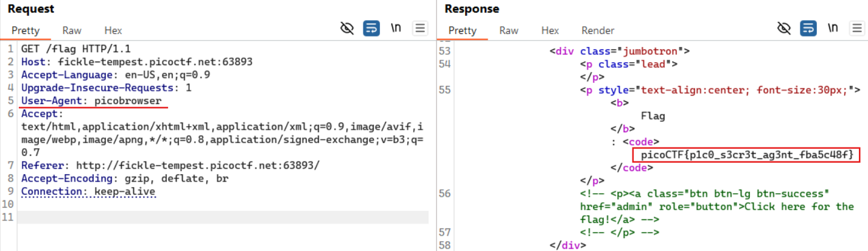Place cursor on empty line 11 of request
Image resolution: width=868 pixels, height=251 pixels.
(x=219, y=217)
